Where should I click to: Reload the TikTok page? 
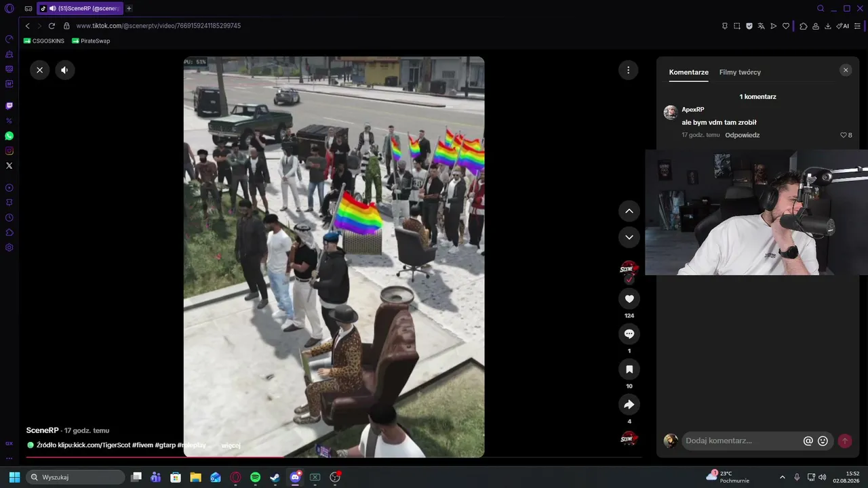[52, 26]
